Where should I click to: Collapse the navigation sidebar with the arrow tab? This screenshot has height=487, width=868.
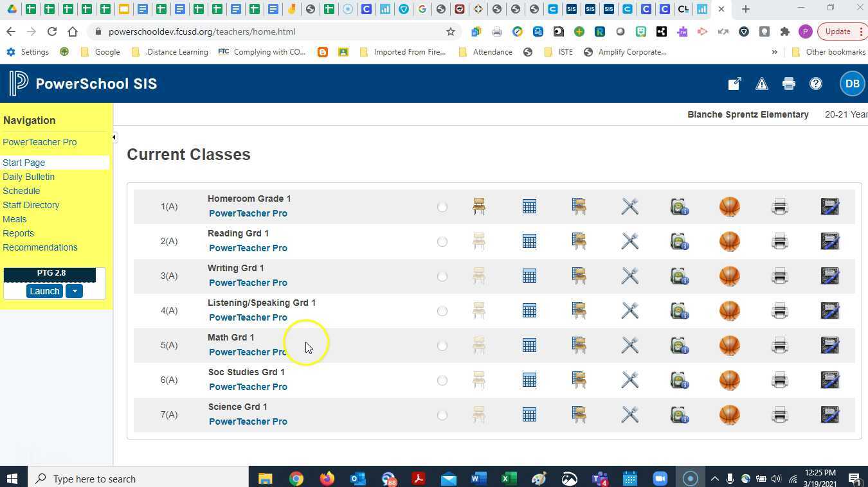tap(113, 137)
